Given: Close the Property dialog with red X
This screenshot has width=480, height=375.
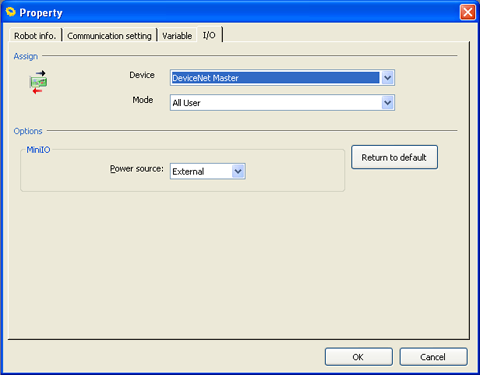Looking at the screenshot, I should click(467, 12).
